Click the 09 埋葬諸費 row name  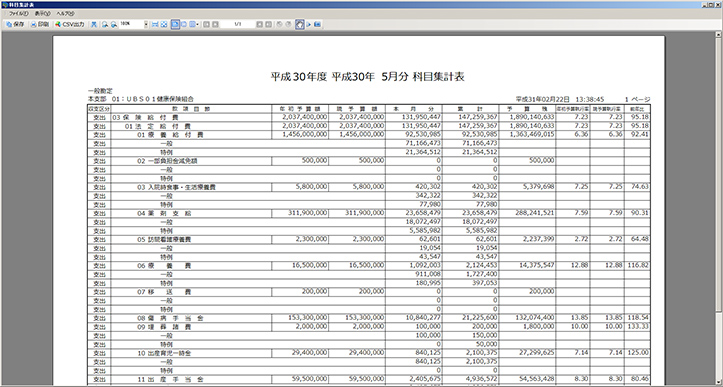pos(164,327)
